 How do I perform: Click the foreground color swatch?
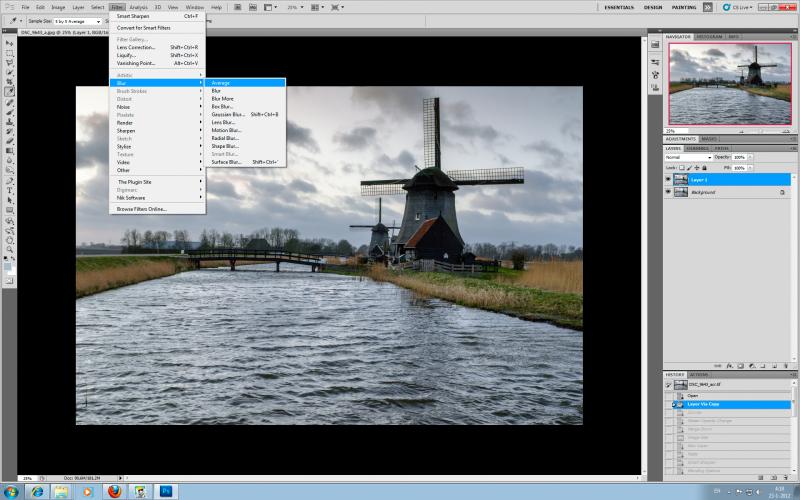tap(7, 267)
